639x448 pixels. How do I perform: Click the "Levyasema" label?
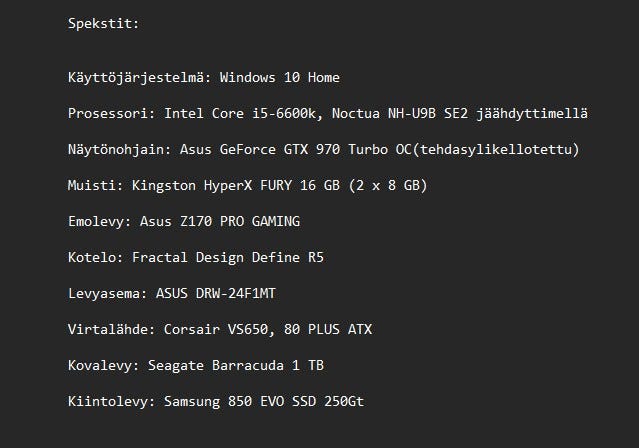[x=104, y=293]
